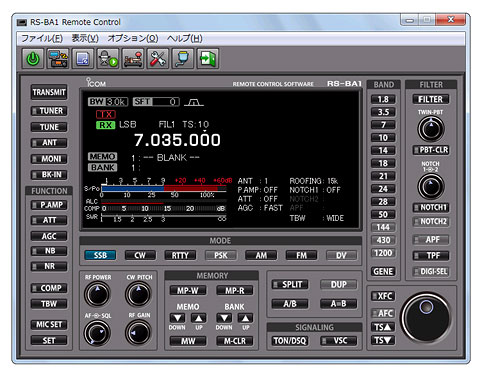Toggle the COMP compressor button
The width and height of the screenshot is (482, 377).
point(49,288)
